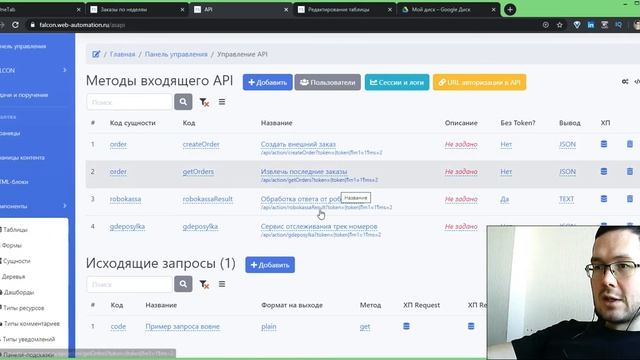Switch to the Редактирование таблицы browser tab
The image size is (640, 360).
coord(344,9)
